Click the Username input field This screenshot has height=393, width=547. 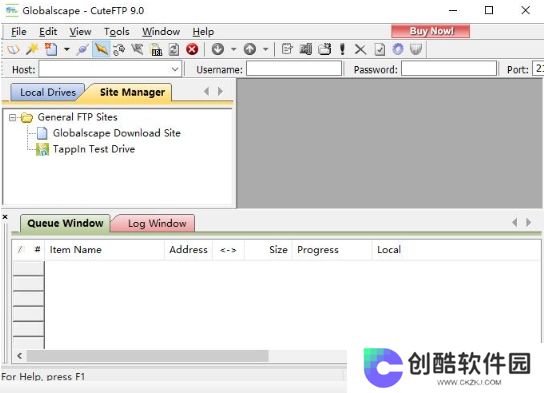[294, 69]
